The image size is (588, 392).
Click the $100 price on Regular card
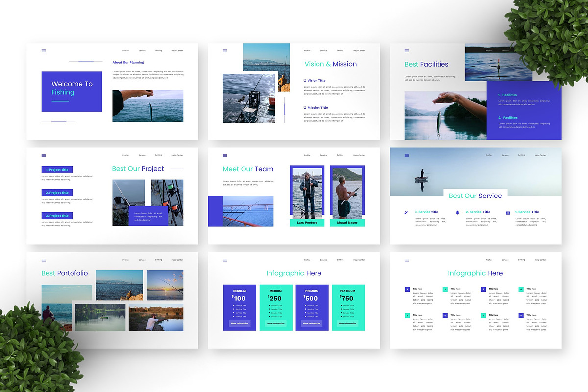pos(239,298)
